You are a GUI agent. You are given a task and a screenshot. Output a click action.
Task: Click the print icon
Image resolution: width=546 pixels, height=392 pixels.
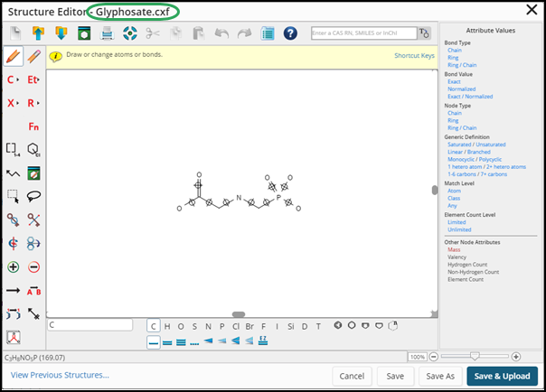tap(107, 33)
